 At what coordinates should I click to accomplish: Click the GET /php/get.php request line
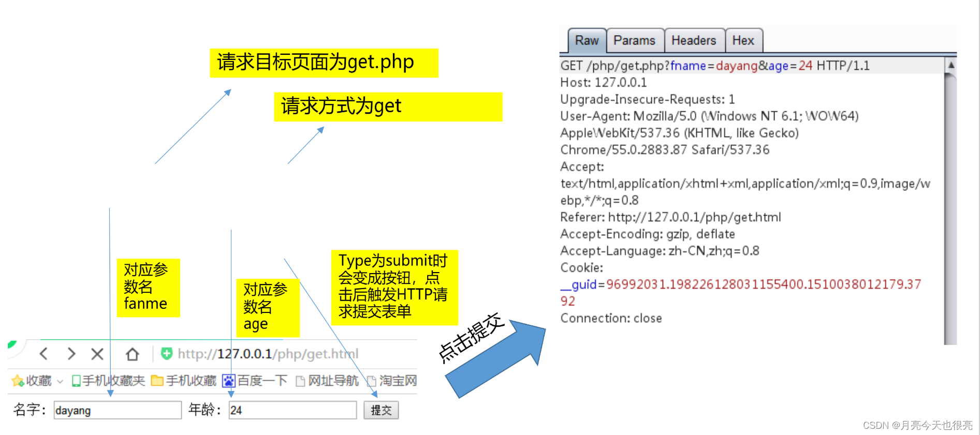click(715, 66)
